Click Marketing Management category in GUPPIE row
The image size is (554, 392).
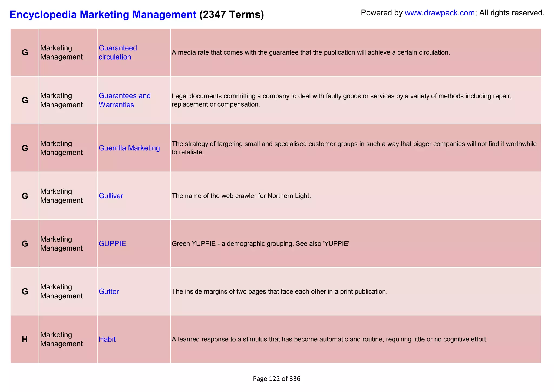[x=61, y=243]
